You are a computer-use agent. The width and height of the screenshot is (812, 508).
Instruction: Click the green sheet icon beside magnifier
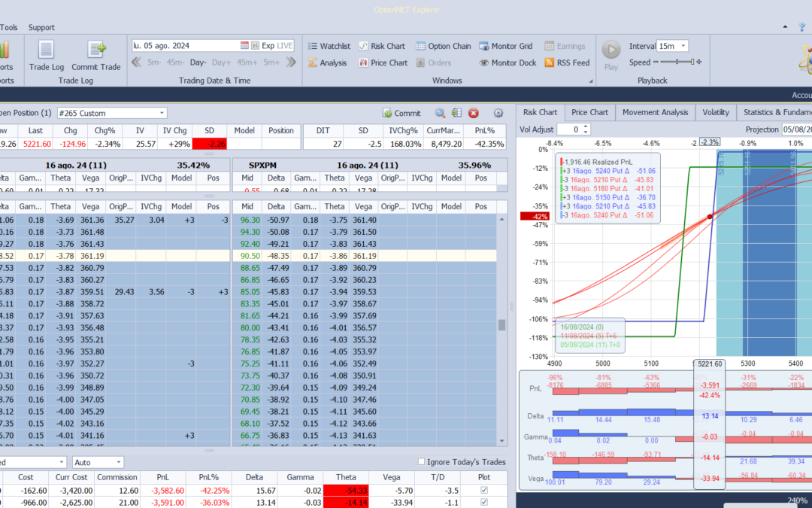456,113
